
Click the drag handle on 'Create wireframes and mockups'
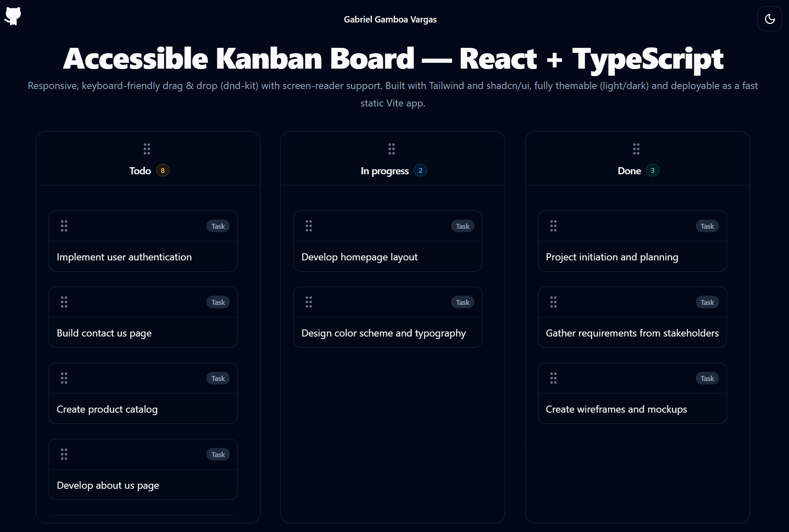coord(553,378)
